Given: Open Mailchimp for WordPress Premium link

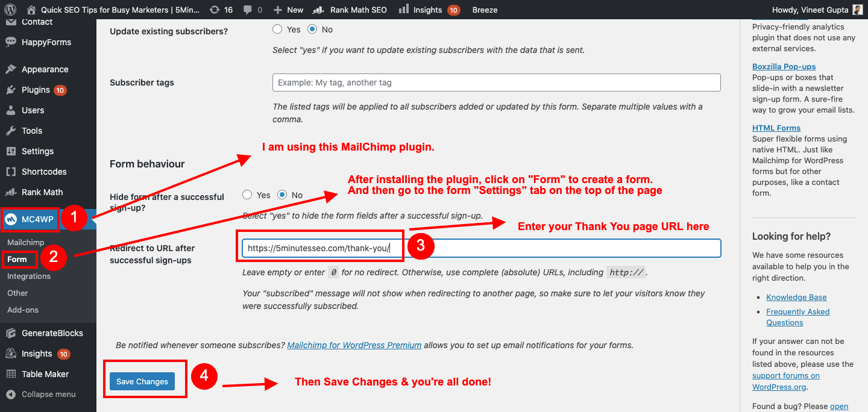Looking at the screenshot, I should click(354, 345).
